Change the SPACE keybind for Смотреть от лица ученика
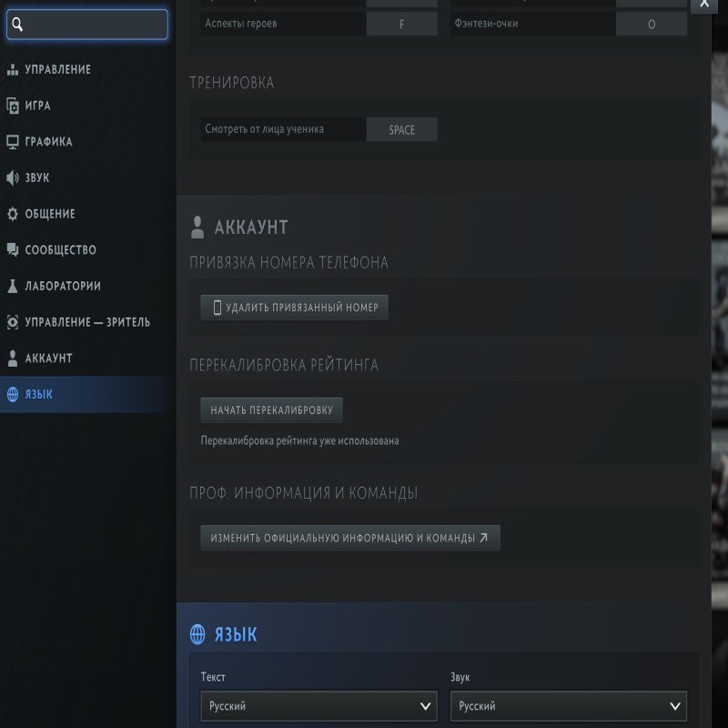Screen dimensions: 728x728 (x=401, y=130)
